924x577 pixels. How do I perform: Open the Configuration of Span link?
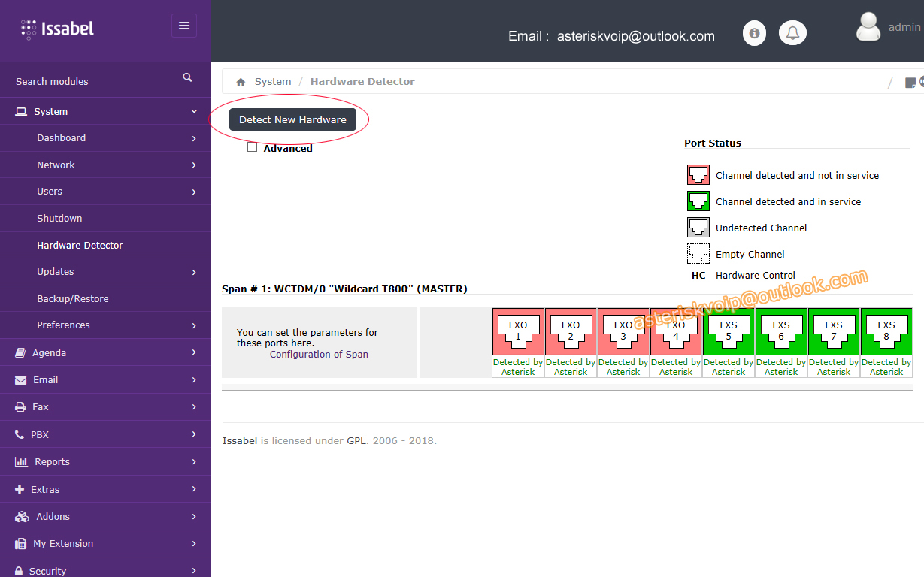(319, 354)
